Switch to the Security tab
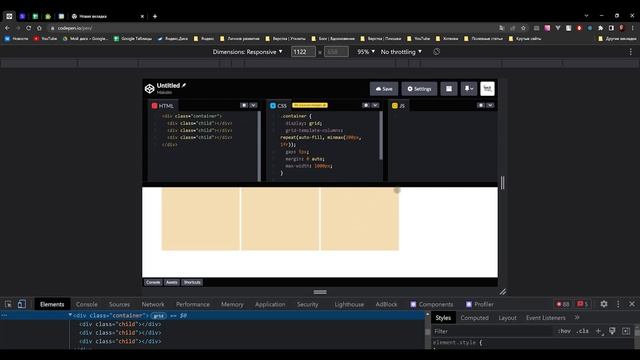The width and height of the screenshot is (640, 360). click(x=307, y=304)
